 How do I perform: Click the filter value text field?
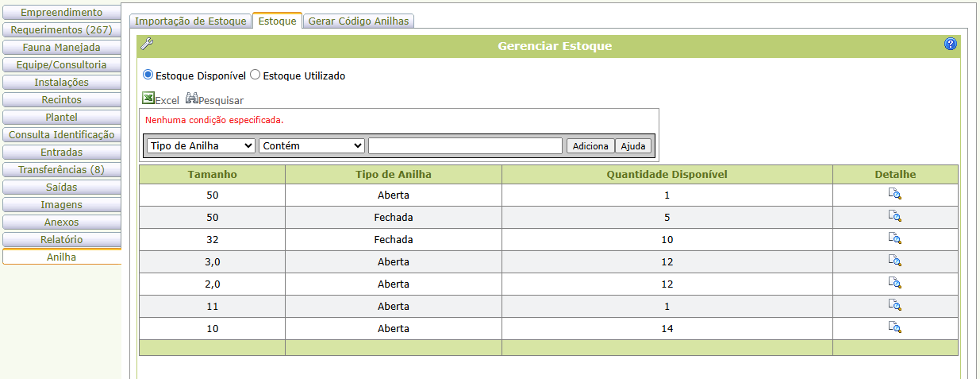coord(465,146)
